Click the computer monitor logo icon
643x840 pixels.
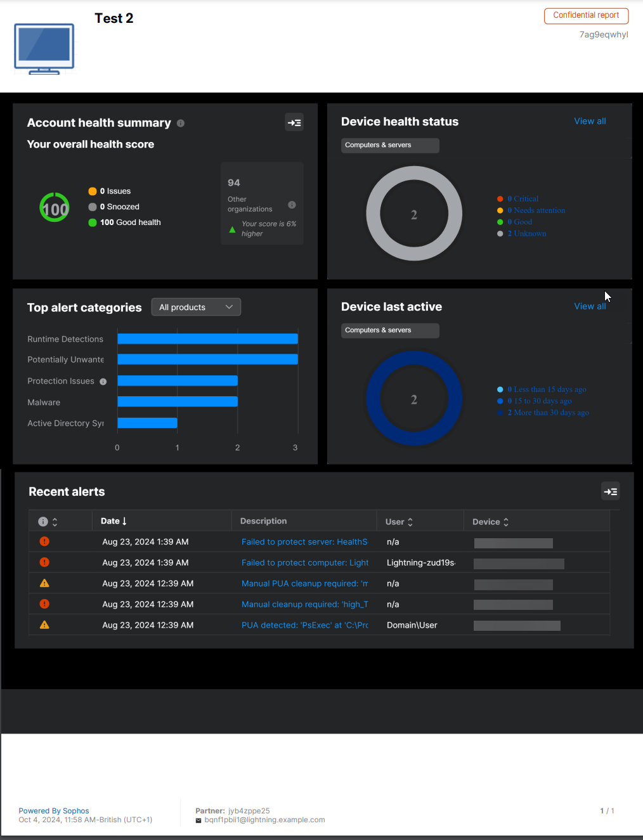click(44, 49)
